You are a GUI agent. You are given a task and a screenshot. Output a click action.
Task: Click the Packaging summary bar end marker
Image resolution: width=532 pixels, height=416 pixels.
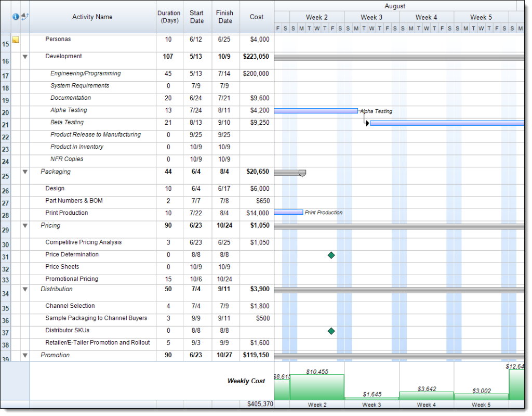click(302, 173)
